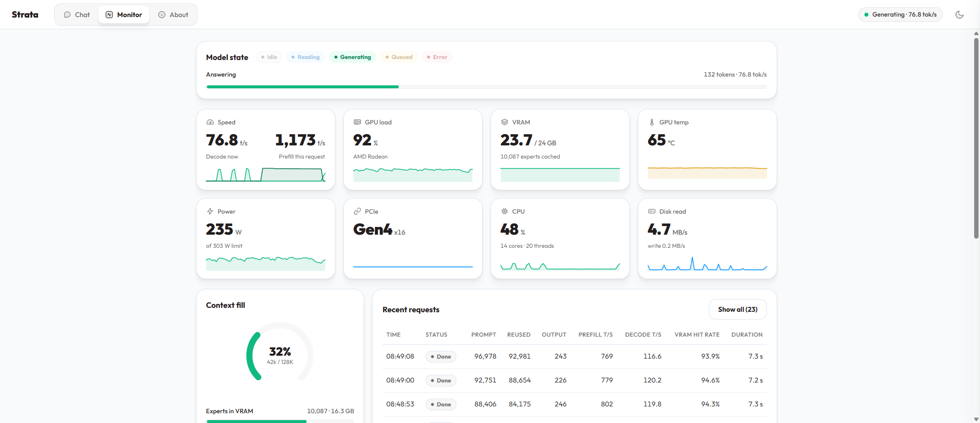
Task: Switch to the Monitor tab
Action: pyautogui.click(x=124, y=15)
